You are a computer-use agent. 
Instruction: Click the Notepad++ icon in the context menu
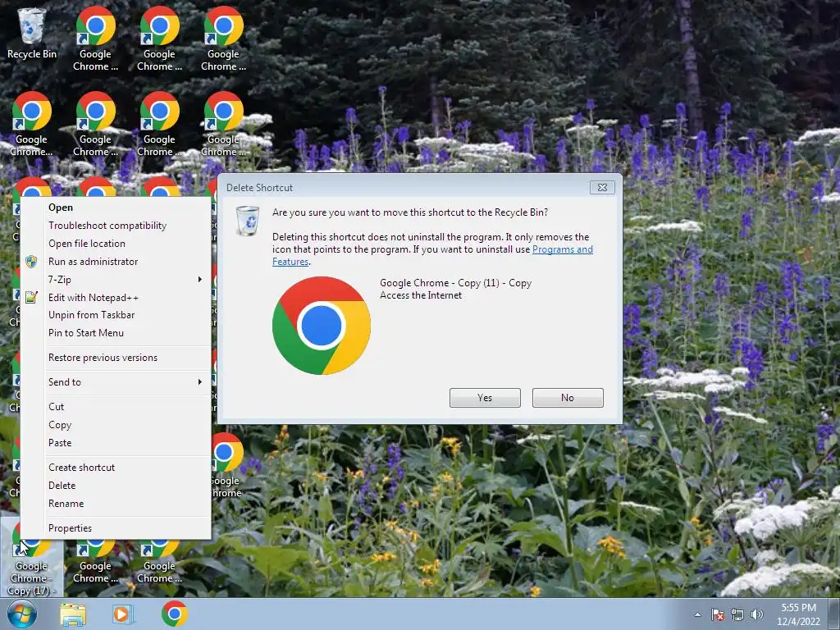(31, 297)
